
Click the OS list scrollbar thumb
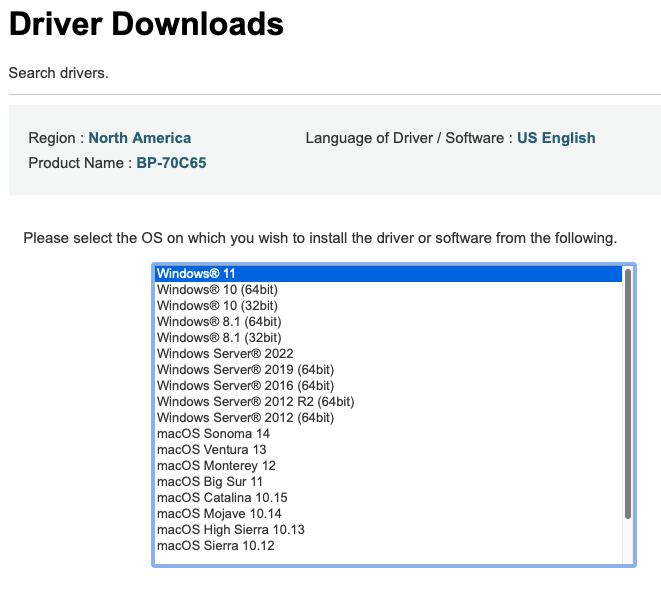point(628,392)
